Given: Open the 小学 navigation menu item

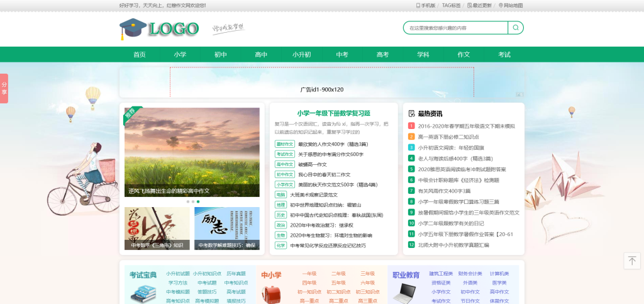Looking at the screenshot, I should pyautogui.click(x=180, y=55).
